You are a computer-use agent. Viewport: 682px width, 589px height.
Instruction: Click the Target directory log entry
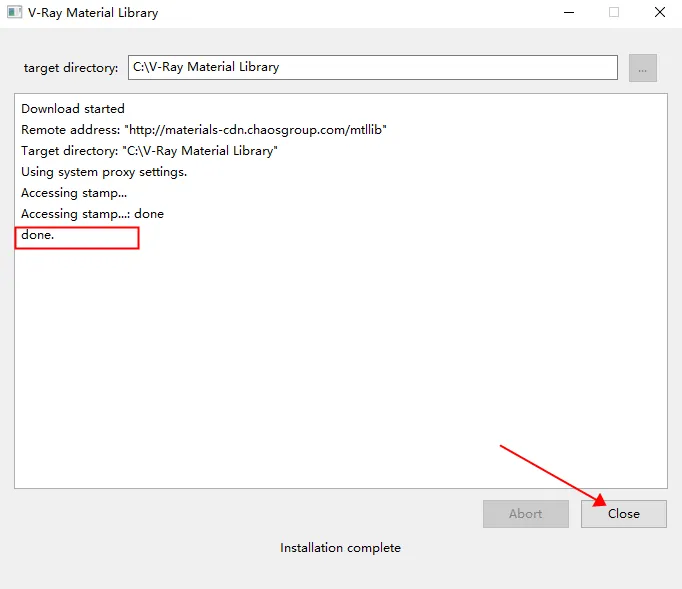(x=149, y=150)
